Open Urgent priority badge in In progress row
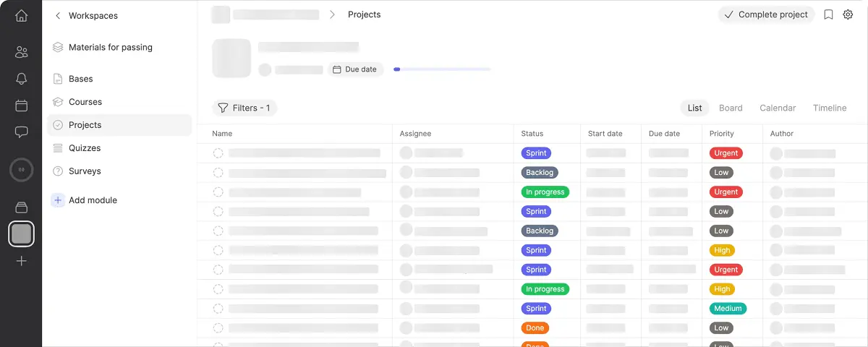Viewport: 868px width, 347px height. 726,192
